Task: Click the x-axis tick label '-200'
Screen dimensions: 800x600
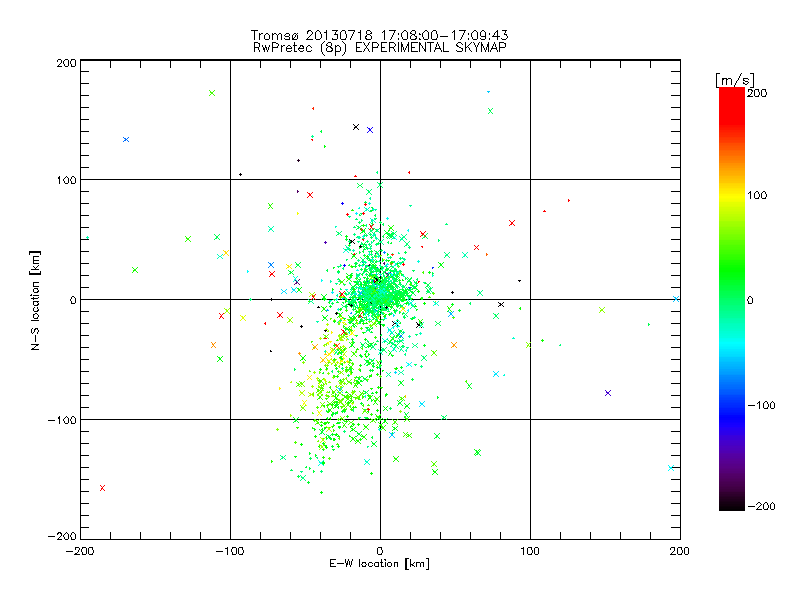Action: click(80, 551)
